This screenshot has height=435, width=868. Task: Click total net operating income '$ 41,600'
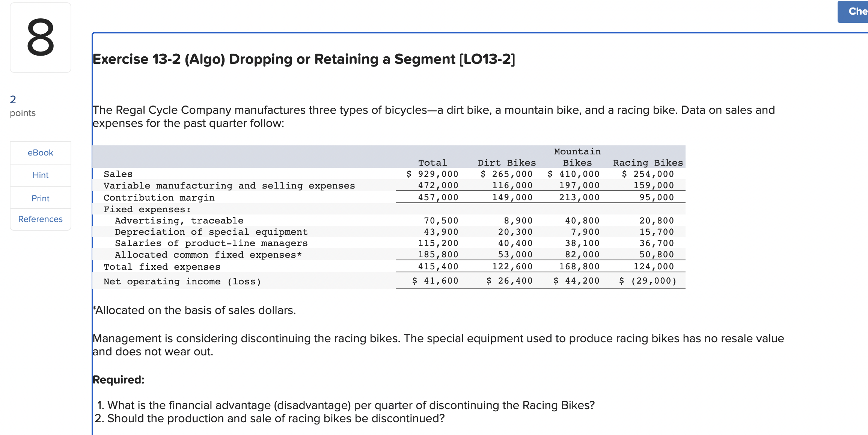point(435,281)
